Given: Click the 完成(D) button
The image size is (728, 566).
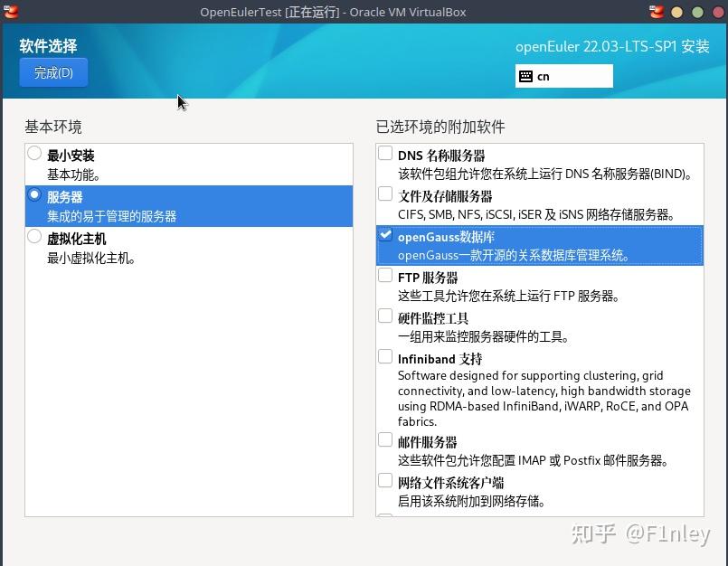Looking at the screenshot, I should coord(52,72).
